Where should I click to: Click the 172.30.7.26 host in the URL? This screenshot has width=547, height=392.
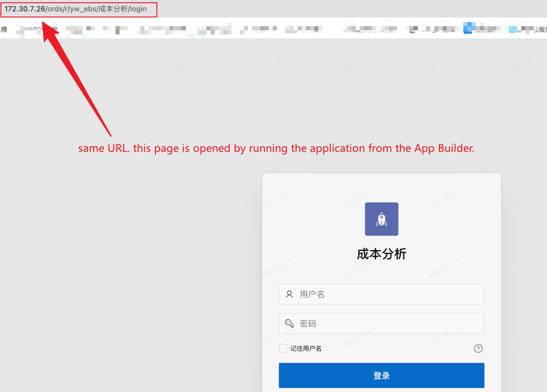(25, 9)
